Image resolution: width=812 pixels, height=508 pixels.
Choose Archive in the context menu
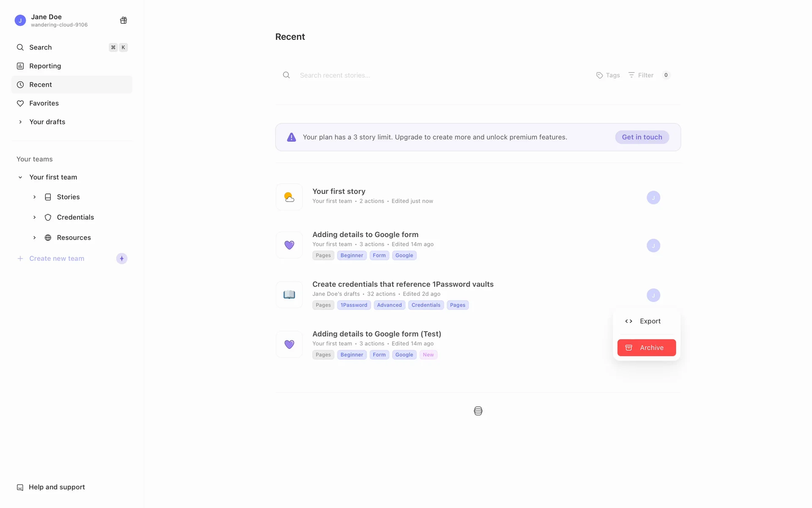[646, 348]
